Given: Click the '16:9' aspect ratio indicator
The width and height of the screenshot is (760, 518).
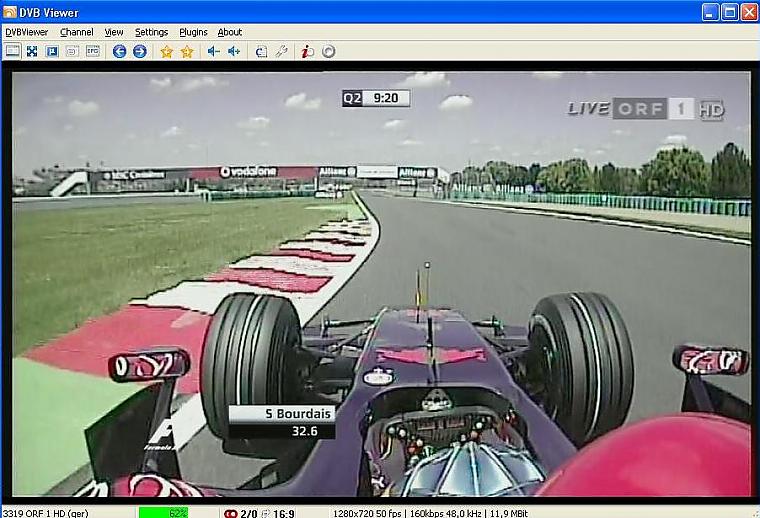Looking at the screenshot, I should click(284, 513).
